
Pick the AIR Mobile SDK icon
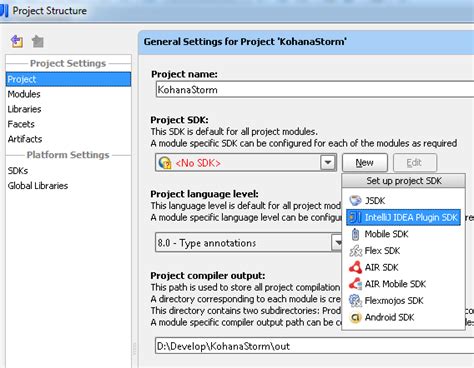point(355,284)
